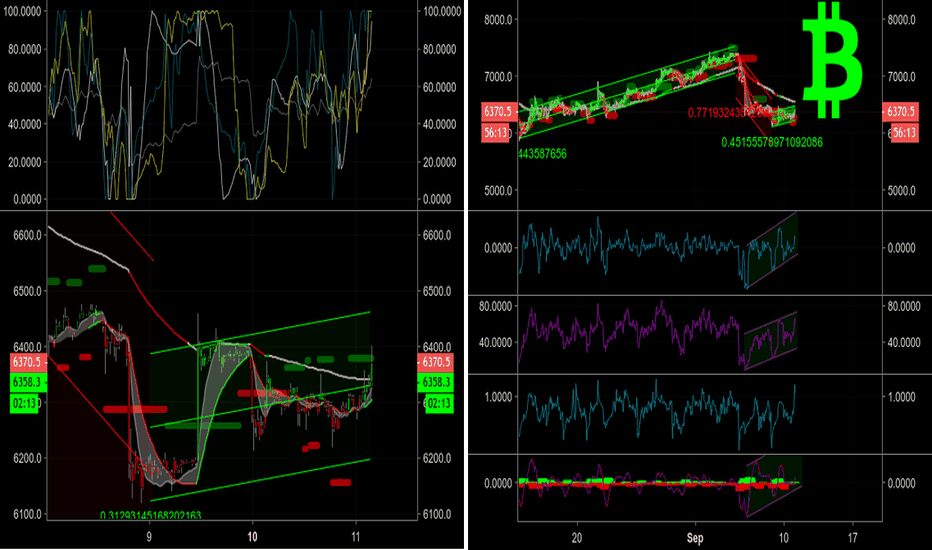Screen dimensions: 932x550
Task: Click red 6370.5 price label on left chart's right axis
Action: pyautogui.click(x=436, y=362)
